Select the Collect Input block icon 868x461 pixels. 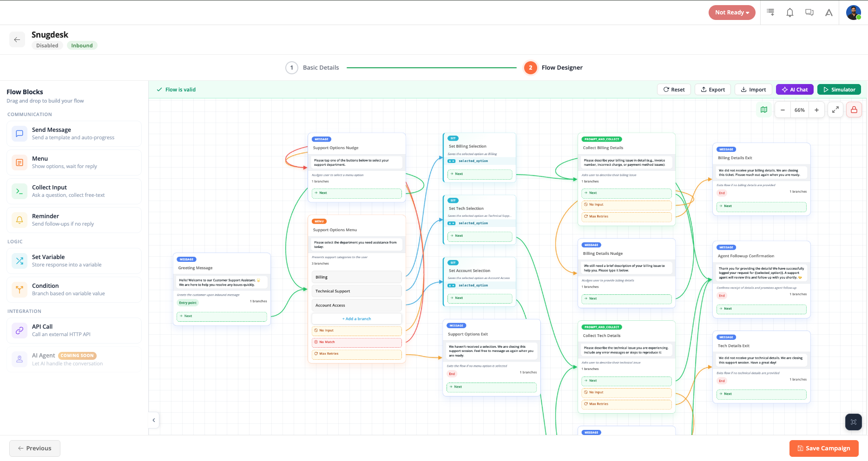point(20,191)
